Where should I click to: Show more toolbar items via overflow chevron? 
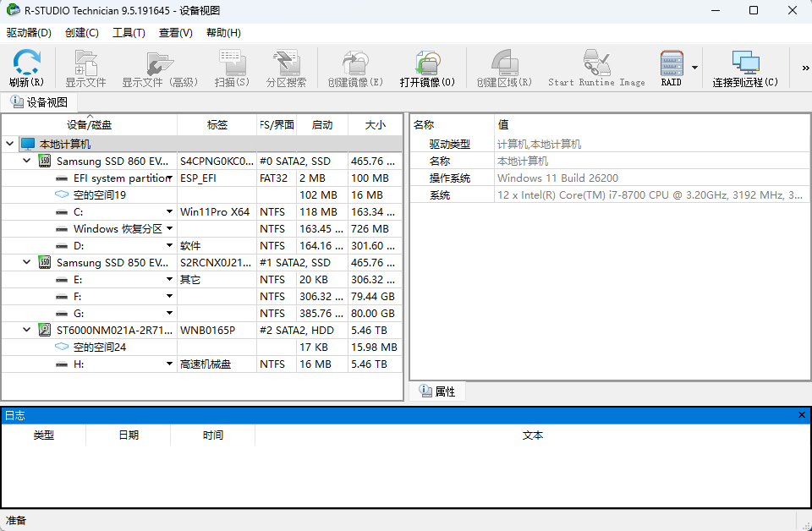(805, 68)
